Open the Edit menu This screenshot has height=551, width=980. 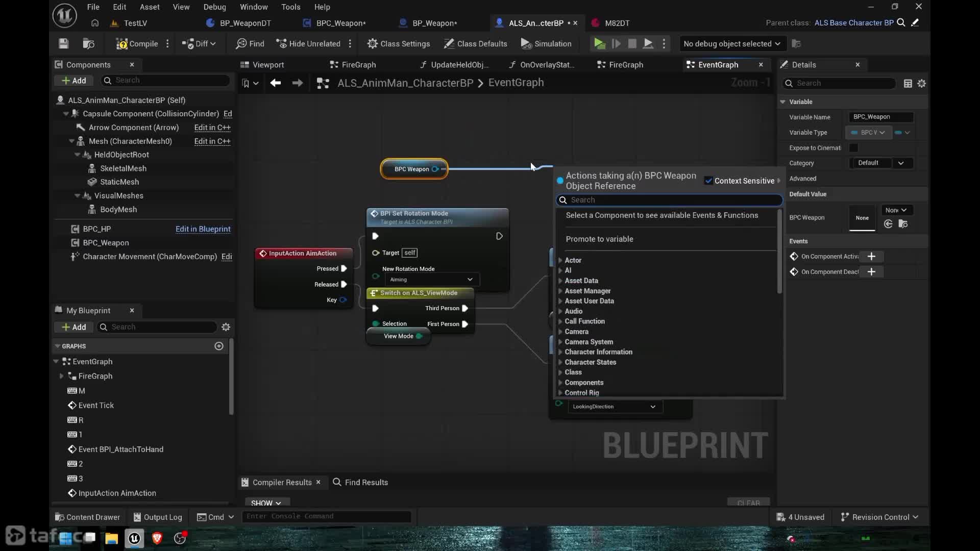pos(119,7)
